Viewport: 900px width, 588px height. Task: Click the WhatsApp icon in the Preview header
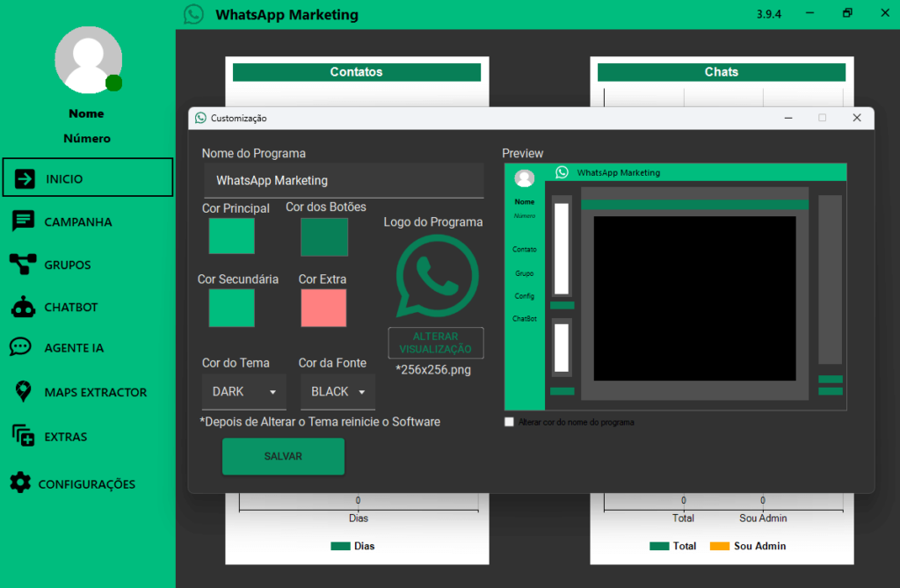(x=562, y=172)
